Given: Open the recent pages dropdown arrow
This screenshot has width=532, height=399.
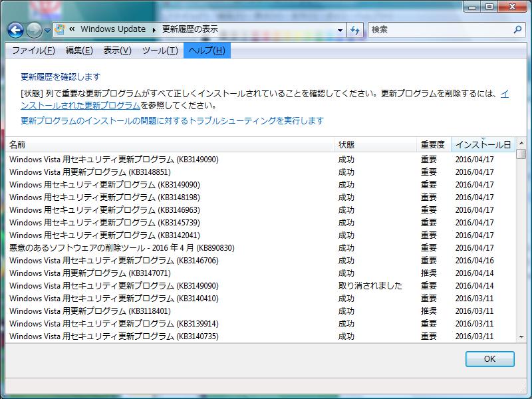Looking at the screenshot, I should (x=47, y=31).
